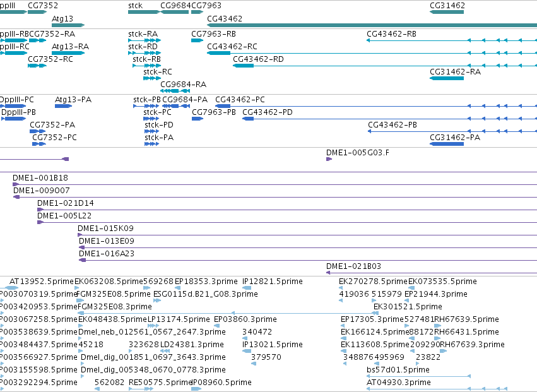This screenshot has width=537, height=392.
Task: Click EST label LP13174.5prime
Action: click(179, 320)
